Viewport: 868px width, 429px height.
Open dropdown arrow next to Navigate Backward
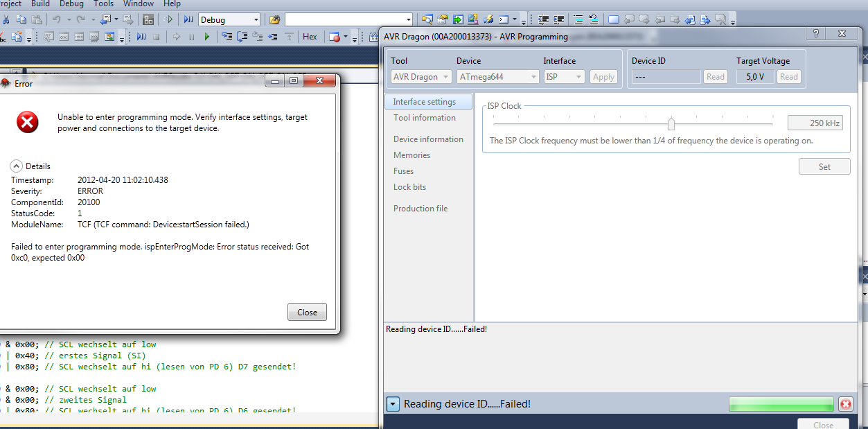click(116, 19)
